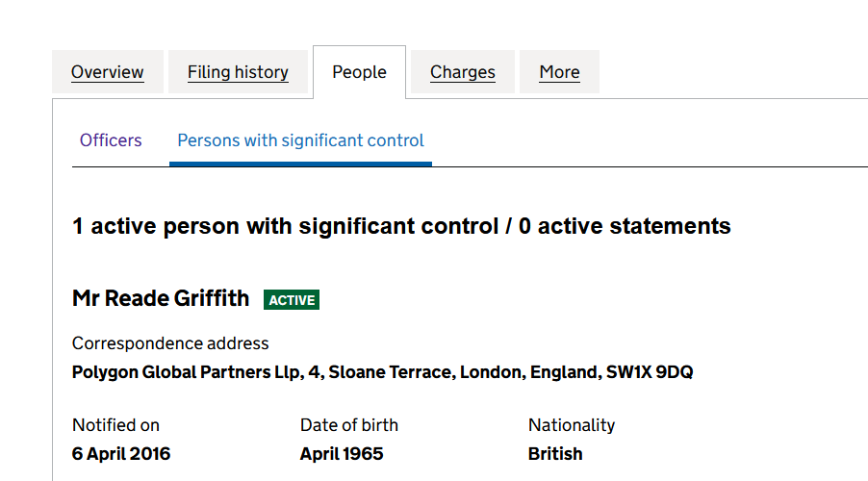
Task: Click the active person count heading
Action: pos(401,227)
